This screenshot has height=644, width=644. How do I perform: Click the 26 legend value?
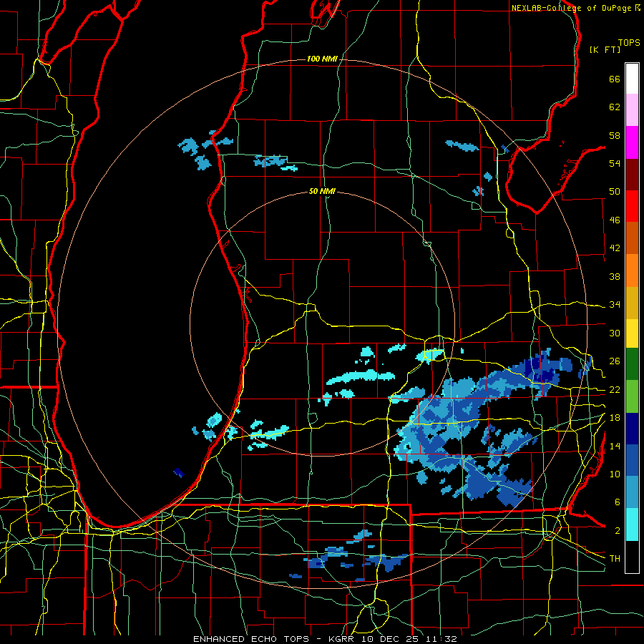coord(615,361)
